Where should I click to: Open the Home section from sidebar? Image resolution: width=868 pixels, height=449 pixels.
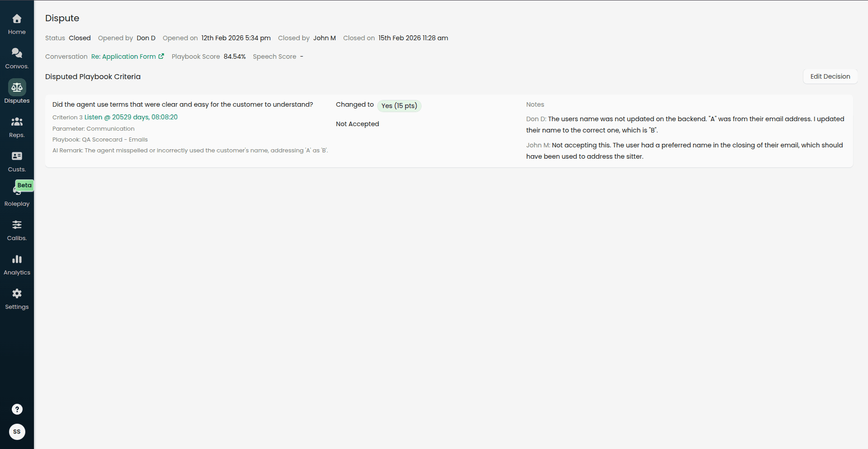pos(17,24)
